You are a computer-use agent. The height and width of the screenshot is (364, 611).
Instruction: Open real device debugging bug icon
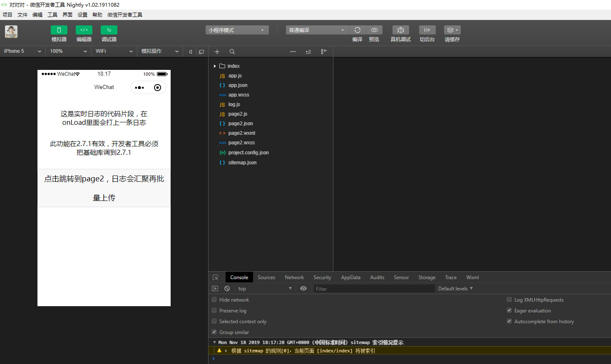click(x=401, y=30)
